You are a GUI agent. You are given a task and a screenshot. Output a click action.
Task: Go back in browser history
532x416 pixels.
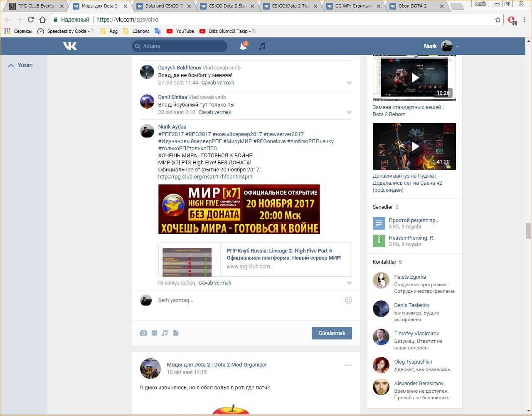click(x=7, y=20)
